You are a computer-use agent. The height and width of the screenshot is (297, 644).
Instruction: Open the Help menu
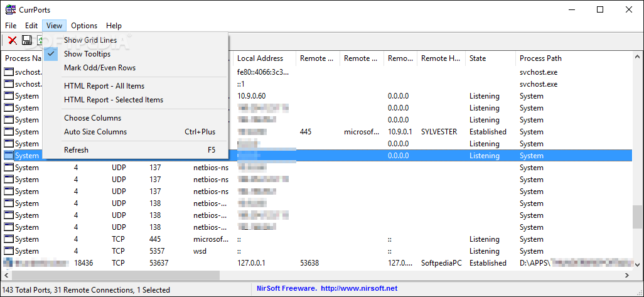[114, 26]
